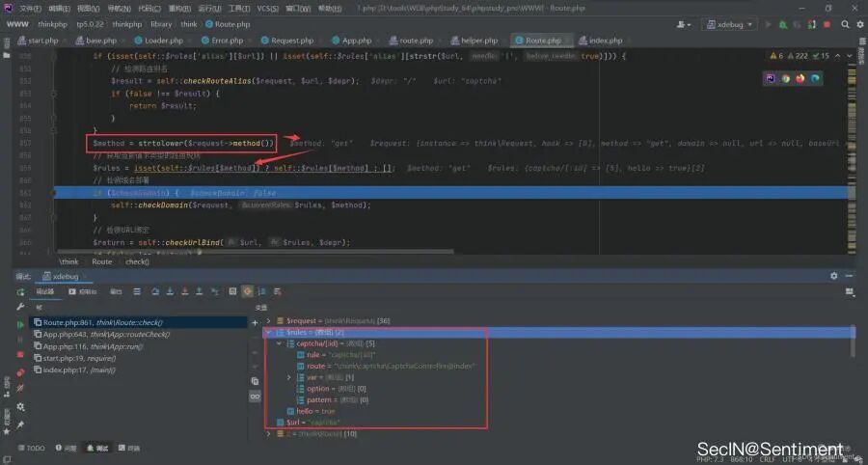The height and width of the screenshot is (465, 868).
Task: Rerun xdebug session icon
Action: tap(20, 291)
